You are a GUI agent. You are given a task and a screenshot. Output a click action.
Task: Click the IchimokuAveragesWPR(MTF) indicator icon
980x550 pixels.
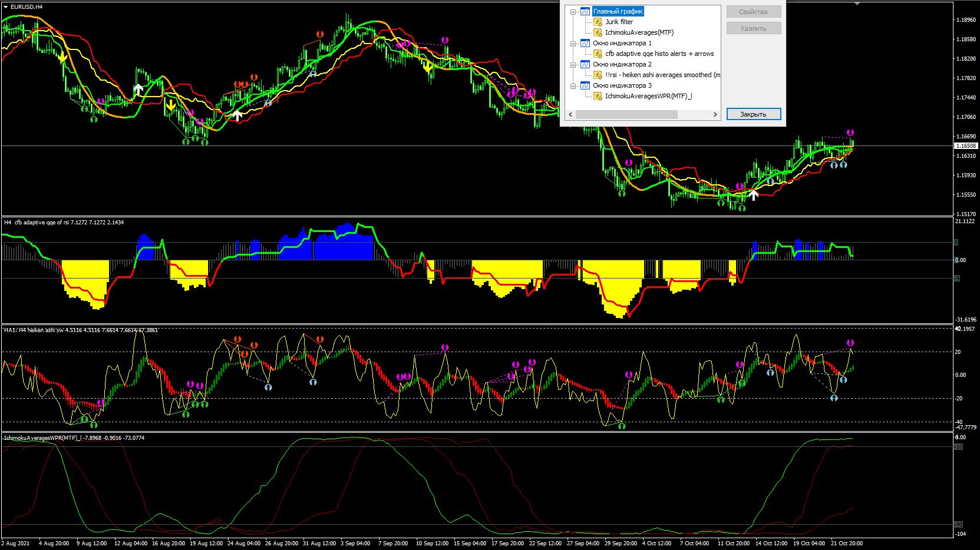pyautogui.click(x=598, y=96)
